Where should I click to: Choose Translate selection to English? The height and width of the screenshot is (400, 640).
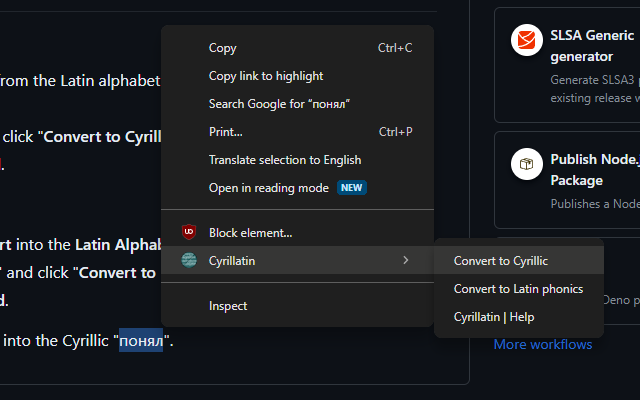[285, 160]
